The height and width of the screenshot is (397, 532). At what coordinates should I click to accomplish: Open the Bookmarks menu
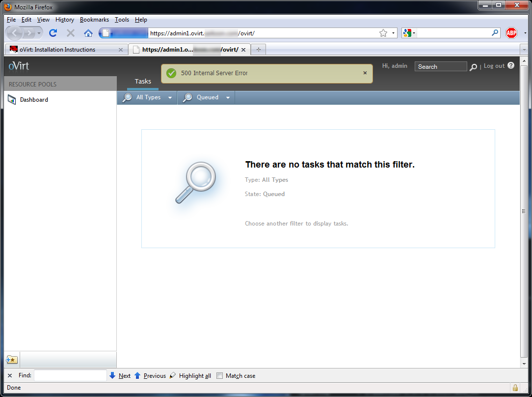94,20
